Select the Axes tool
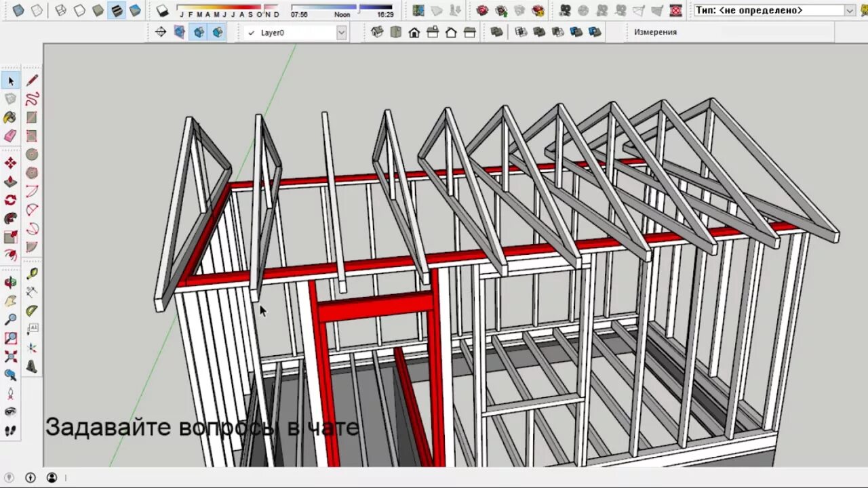This screenshot has height=488, width=868. click(x=32, y=347)
